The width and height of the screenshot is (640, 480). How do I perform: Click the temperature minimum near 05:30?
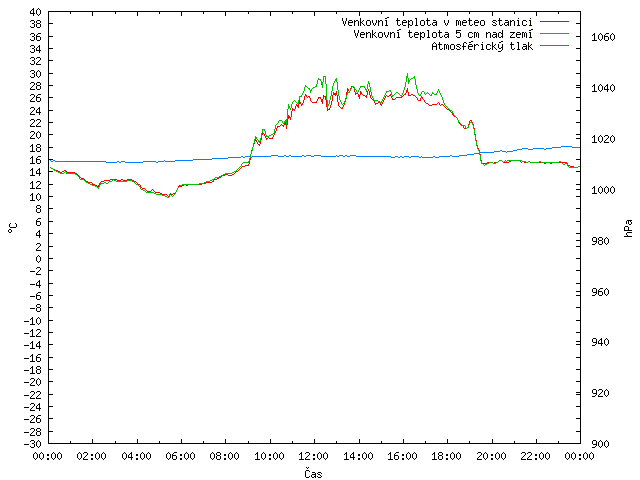[168, 197]
